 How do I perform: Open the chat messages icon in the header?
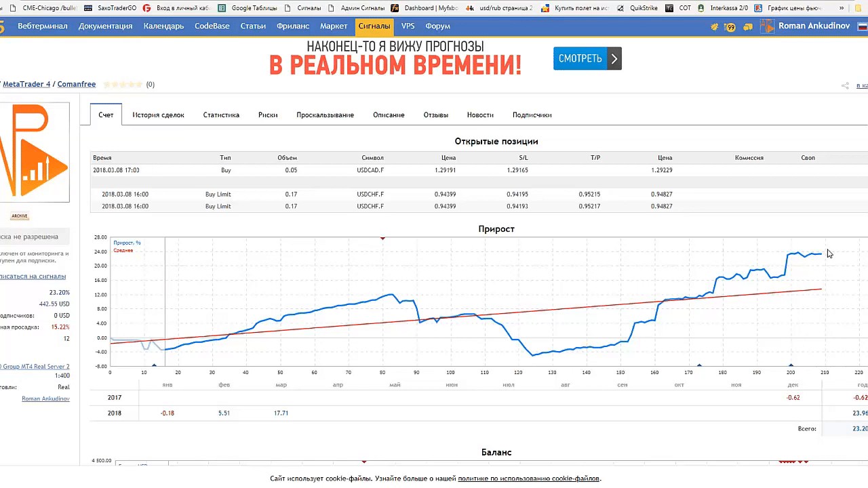748,27
